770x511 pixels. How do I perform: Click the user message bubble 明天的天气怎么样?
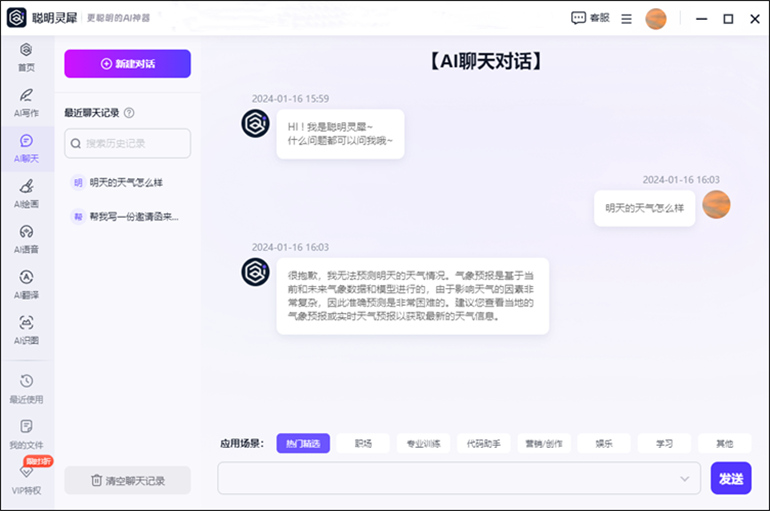644,208
